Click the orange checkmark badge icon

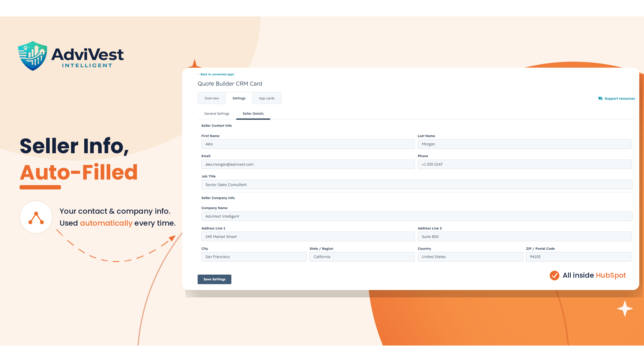coord(554,275)
